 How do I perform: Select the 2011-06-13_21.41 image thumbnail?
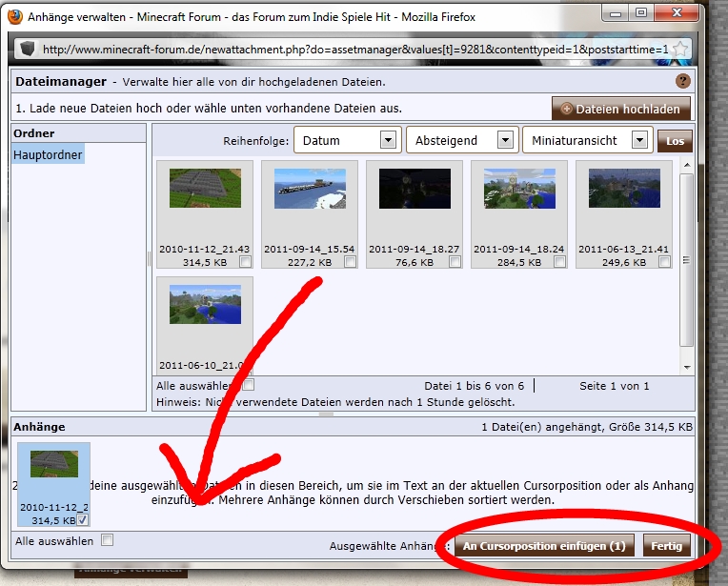pyautogui.click(x=623, y=189)
